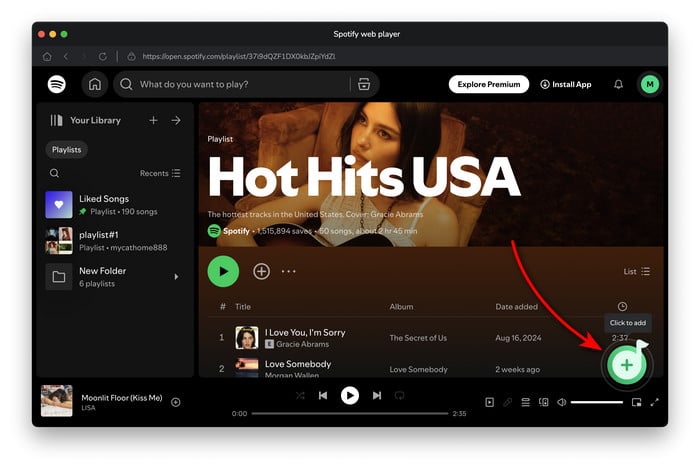Viewport: 700px width, 469px height.
Task: Open Love Somebody album link
Action: click(x=418, y=369)
